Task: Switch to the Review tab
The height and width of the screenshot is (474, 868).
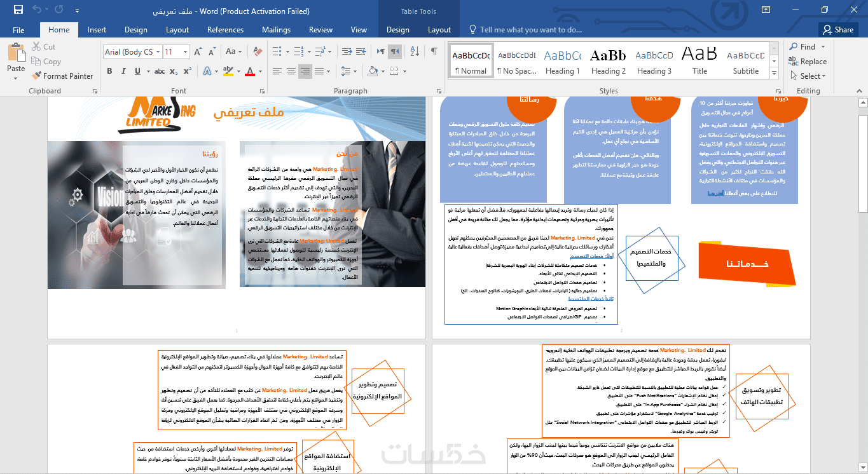Action: (320, 30)
